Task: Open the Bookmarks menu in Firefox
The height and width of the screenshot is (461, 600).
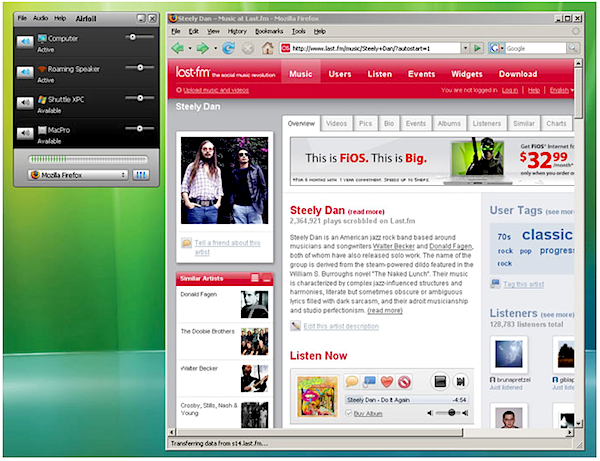Action: point(269,31)
